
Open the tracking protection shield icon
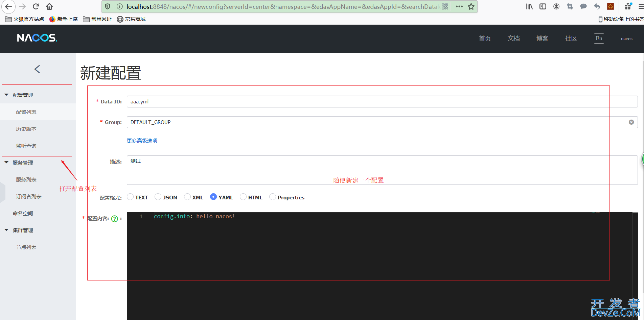point(108,6)
